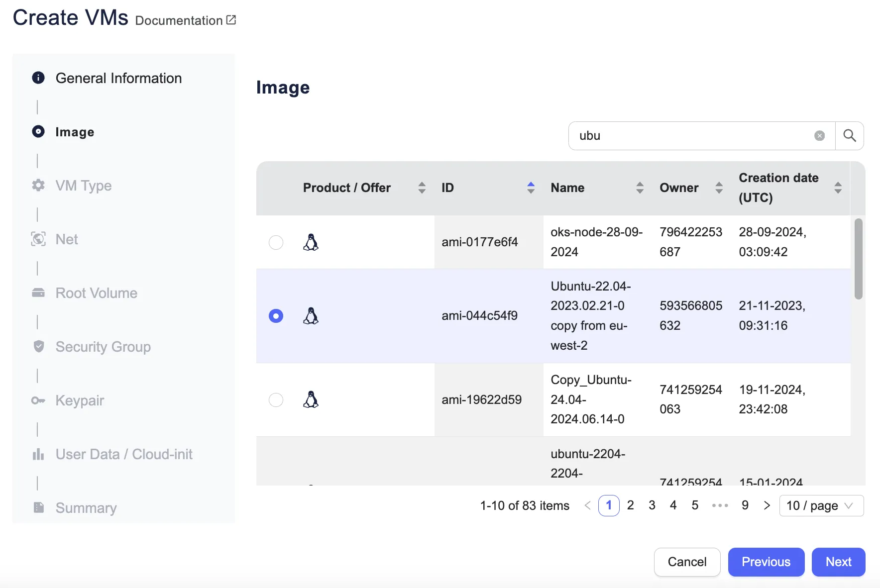Click the Root Volume disk icon
Screen dimensions: 880x588
pyautogui.click(x=38, y=293)
